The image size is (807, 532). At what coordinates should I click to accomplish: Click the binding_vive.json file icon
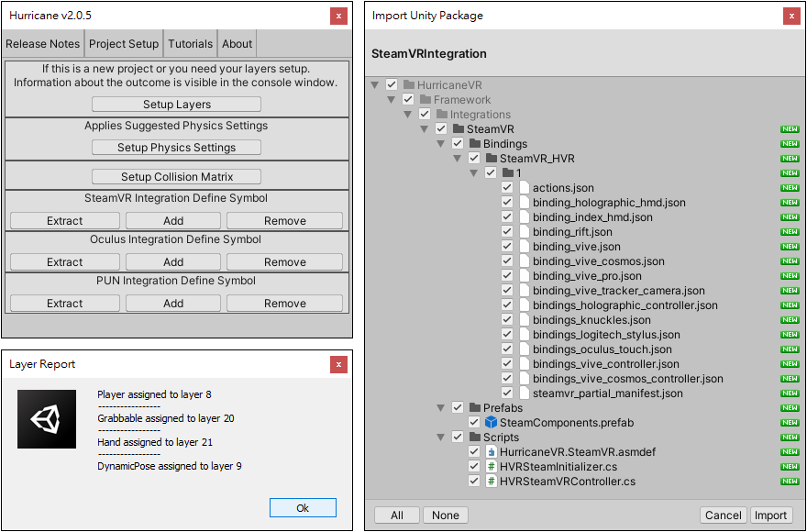pyautogui.click(x=525, y=246)
